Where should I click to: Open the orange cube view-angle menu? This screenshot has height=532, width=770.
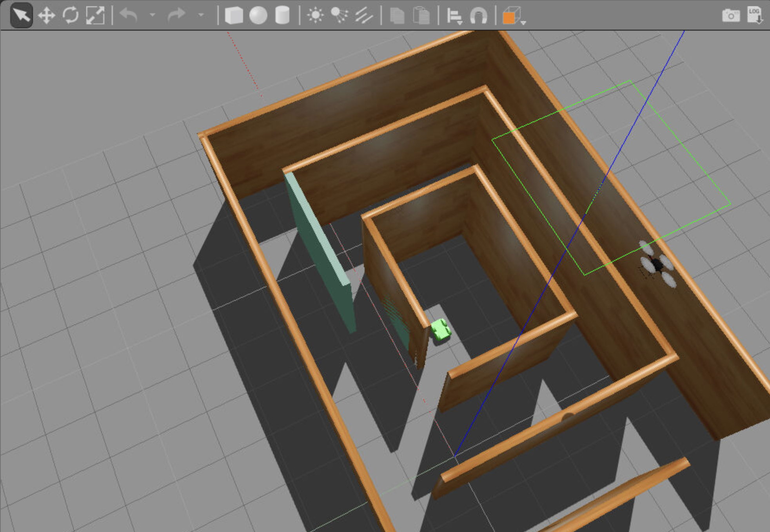point(512,16)
